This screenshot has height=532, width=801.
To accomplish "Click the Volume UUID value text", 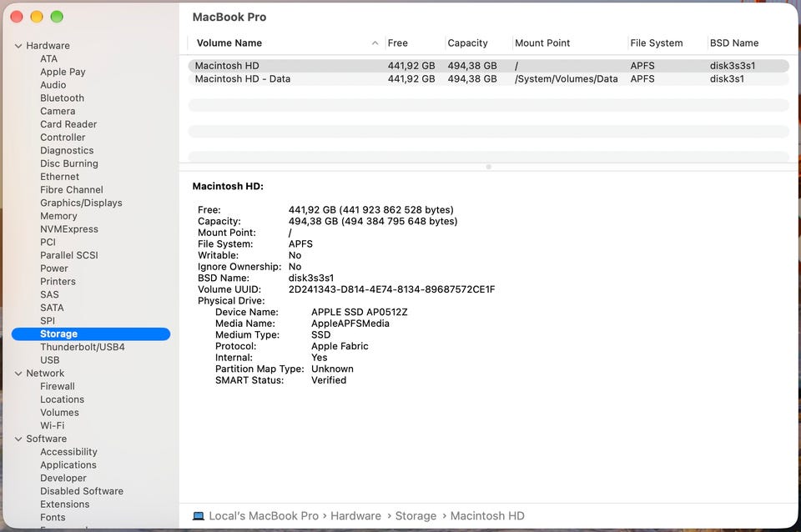I will pyautogui.click(x=392, y=289).
